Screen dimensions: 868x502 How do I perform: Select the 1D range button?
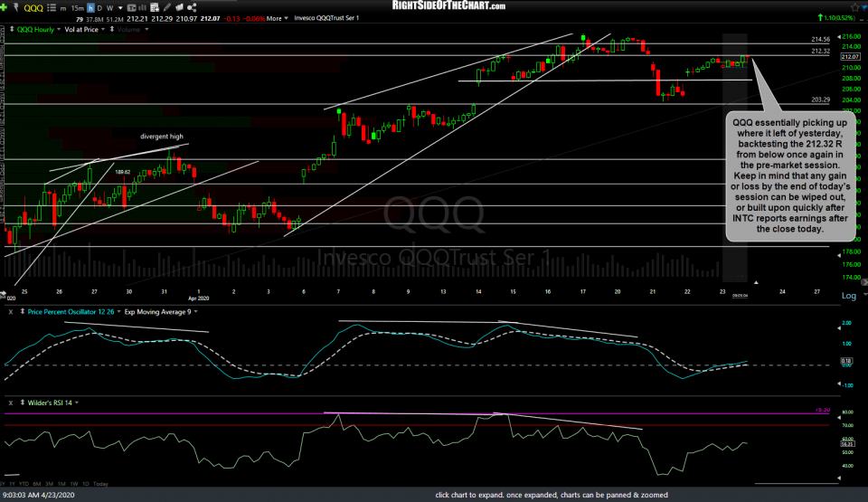[86, 484]
